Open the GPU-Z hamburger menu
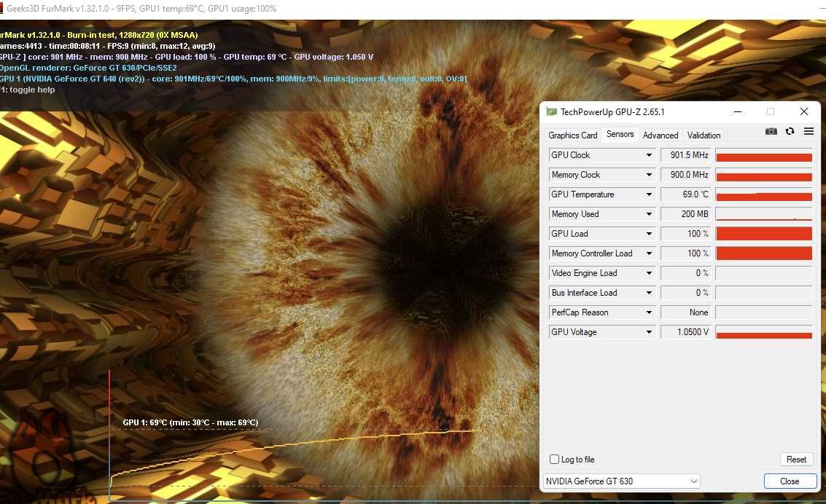This screenshot has width=826, height=504. click(x=809, y=132)
